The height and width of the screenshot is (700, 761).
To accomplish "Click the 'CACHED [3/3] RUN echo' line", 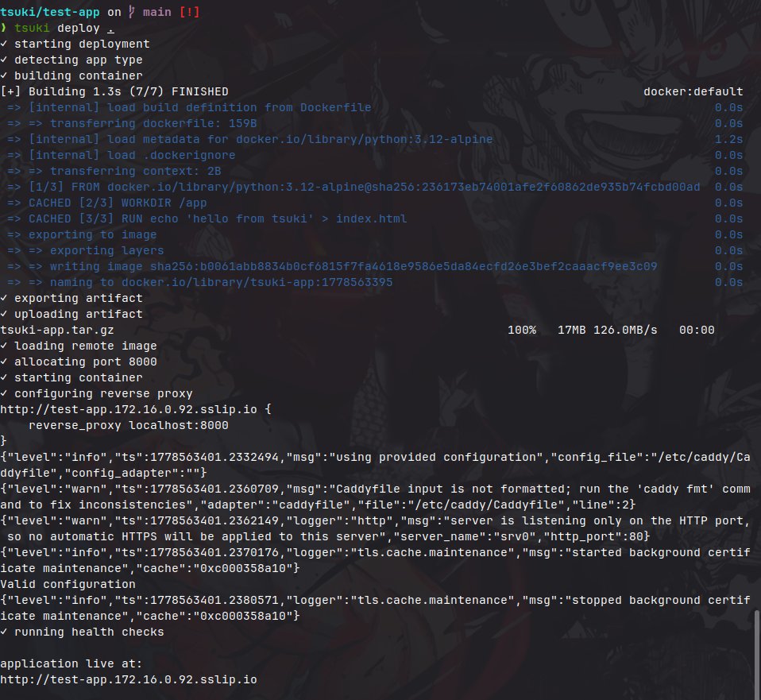I will pos(207,219).
